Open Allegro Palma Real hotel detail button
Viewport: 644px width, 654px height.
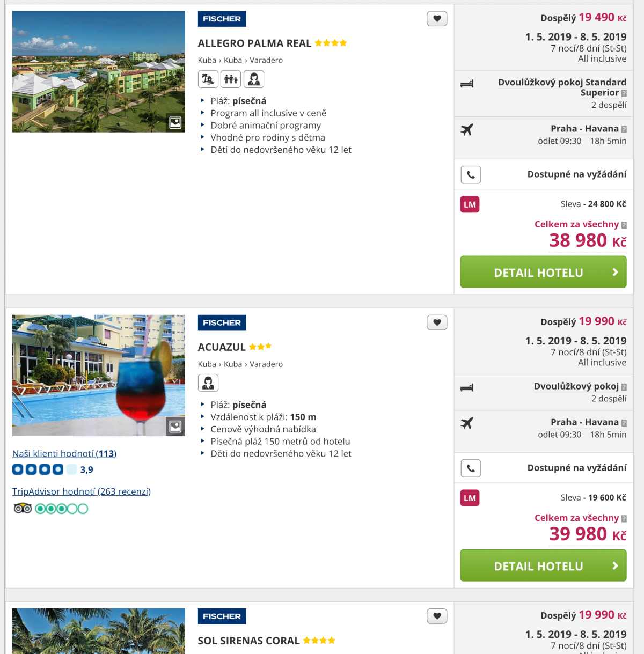coord(543,272)
